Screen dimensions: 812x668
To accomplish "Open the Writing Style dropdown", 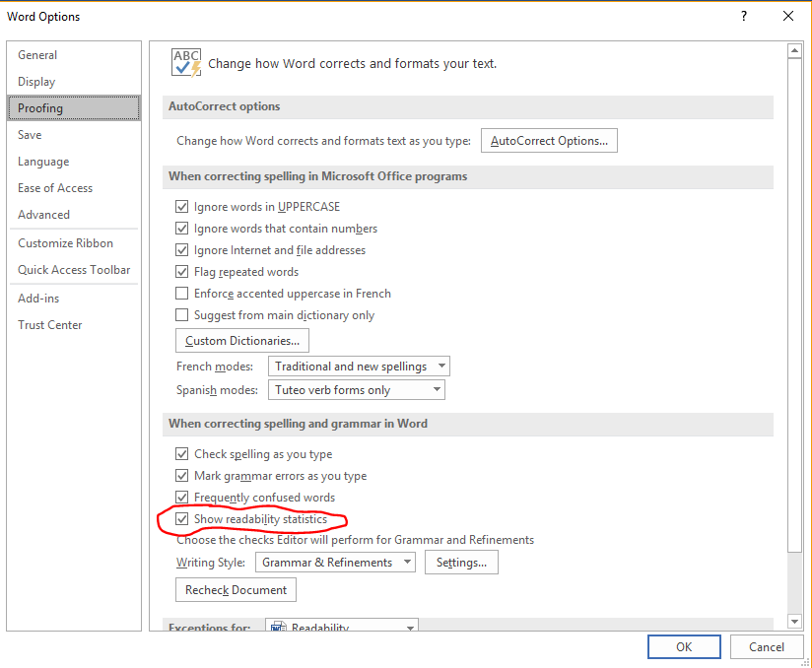I will pos(335,563).
